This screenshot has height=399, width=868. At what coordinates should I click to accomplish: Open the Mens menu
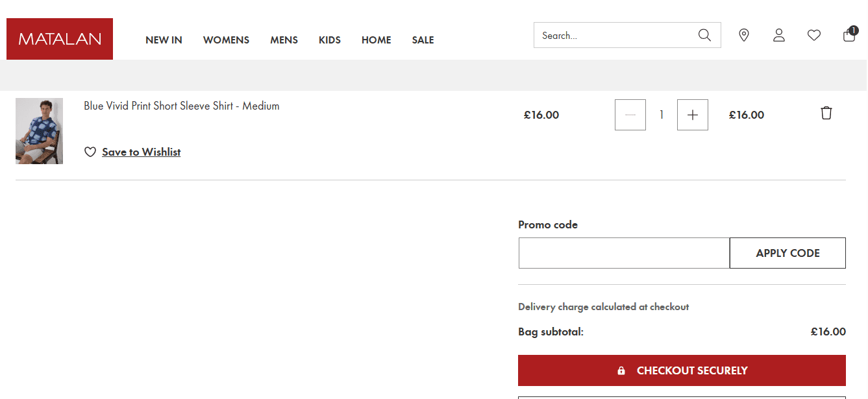click(284, 40)
